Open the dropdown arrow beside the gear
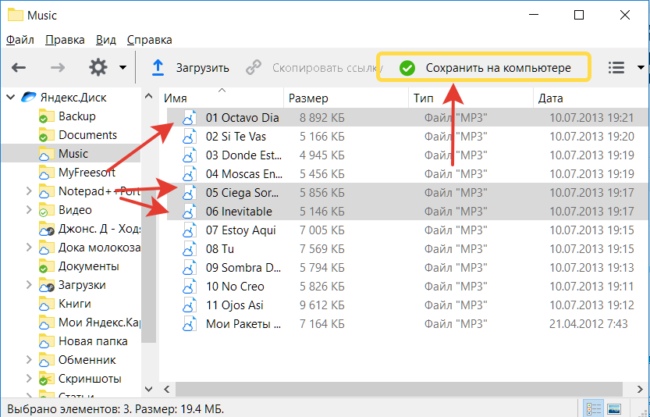The image size is (650, 417). pos(123,68)
